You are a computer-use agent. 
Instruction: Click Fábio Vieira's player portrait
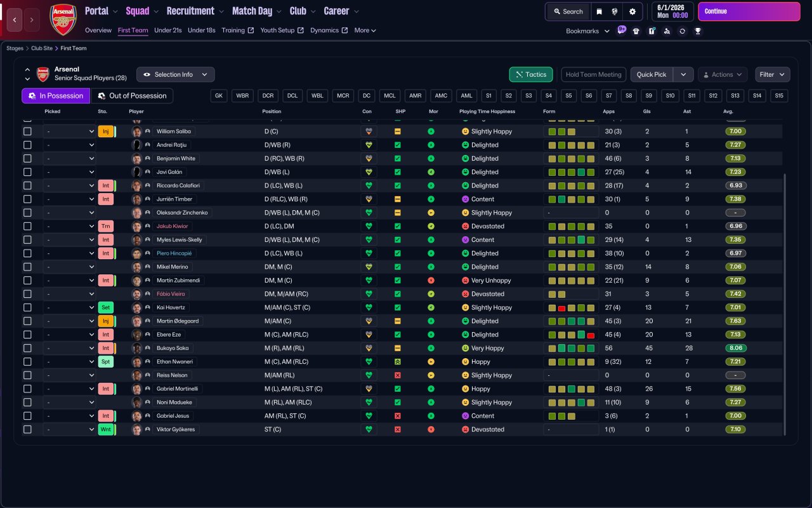click(136, 294)
